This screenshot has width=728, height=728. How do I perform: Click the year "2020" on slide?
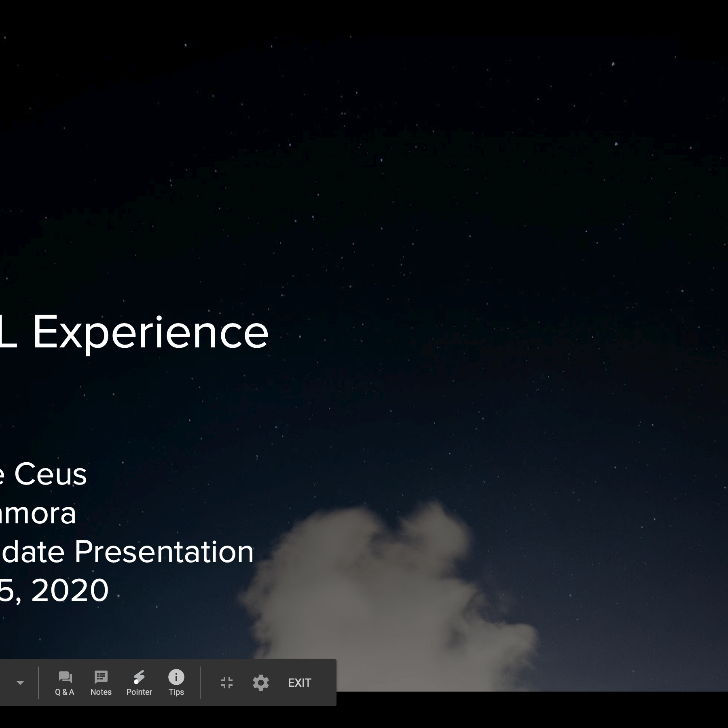(x=70, y=590)
